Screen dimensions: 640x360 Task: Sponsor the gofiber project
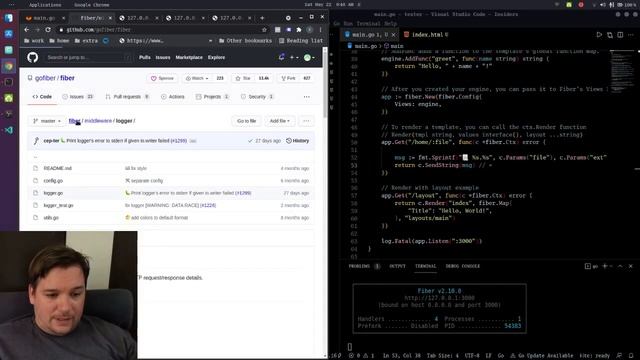162,78
